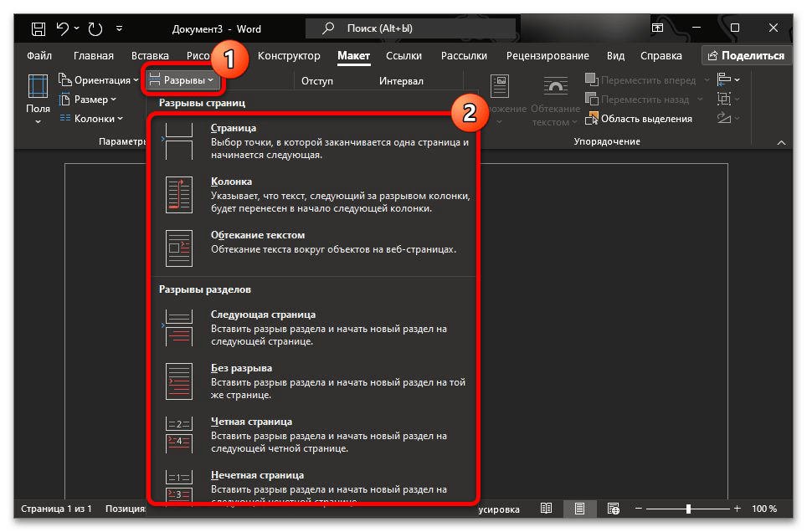This screenshot has width=807, height=532.
Task: Open the Размер page size dropdown
Action: [x=90, y=100]
